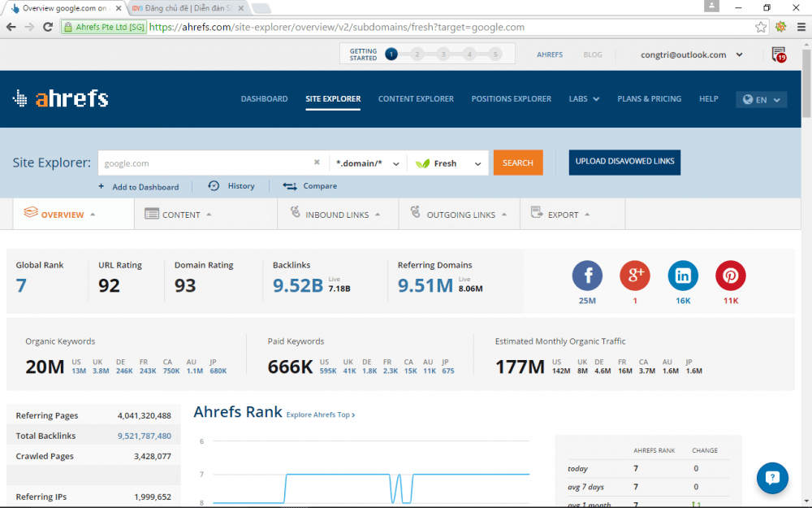The image size is (812, 508).
Task: Expand the Inbound Links tab menu
Action: pos(378,214)
